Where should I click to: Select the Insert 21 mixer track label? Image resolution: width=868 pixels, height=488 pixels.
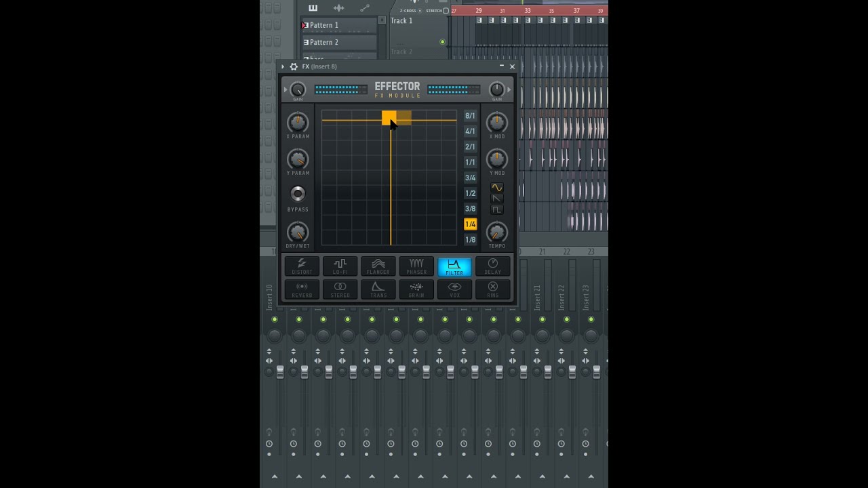tap(538, 297)
